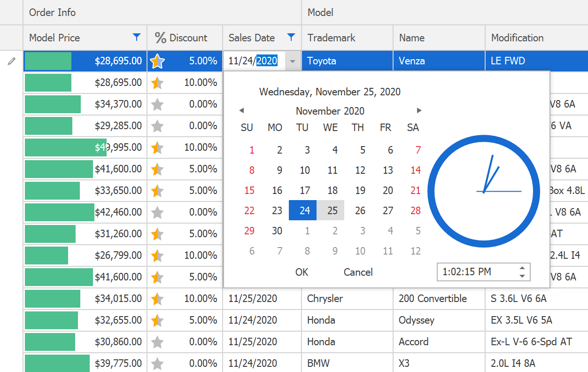Confirm the date by clicking OK
The image size is (588, 372).
point(302,272)
